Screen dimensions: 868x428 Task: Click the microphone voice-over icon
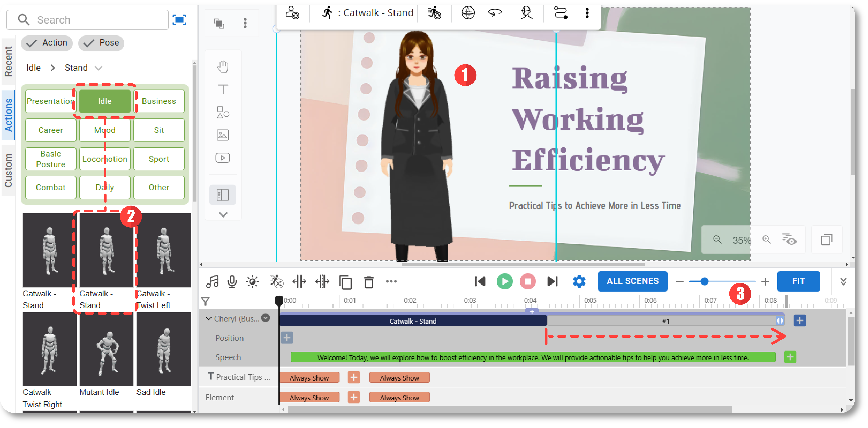point(232,282)
